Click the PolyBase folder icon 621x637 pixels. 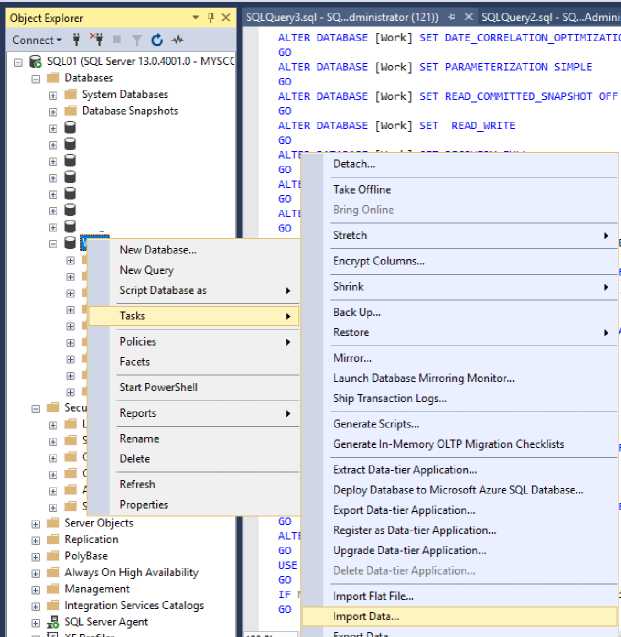pos(53,556)
